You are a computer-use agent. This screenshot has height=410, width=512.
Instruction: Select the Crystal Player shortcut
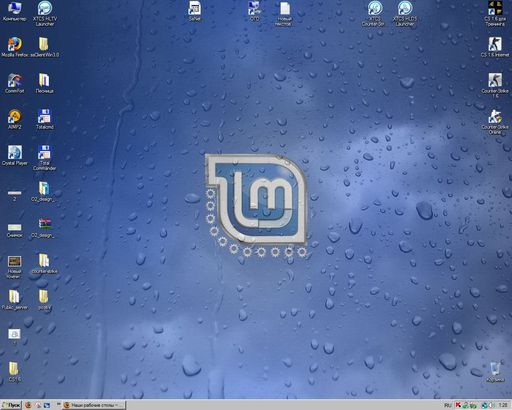click(x=15, y=155)
